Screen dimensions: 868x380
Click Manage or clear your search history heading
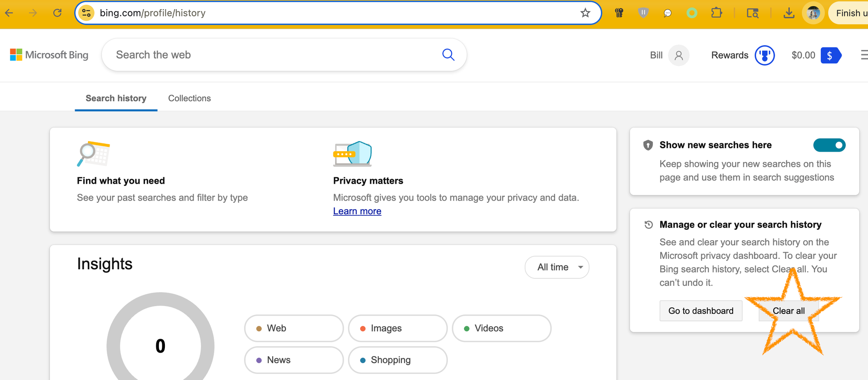tap(740, 225)
